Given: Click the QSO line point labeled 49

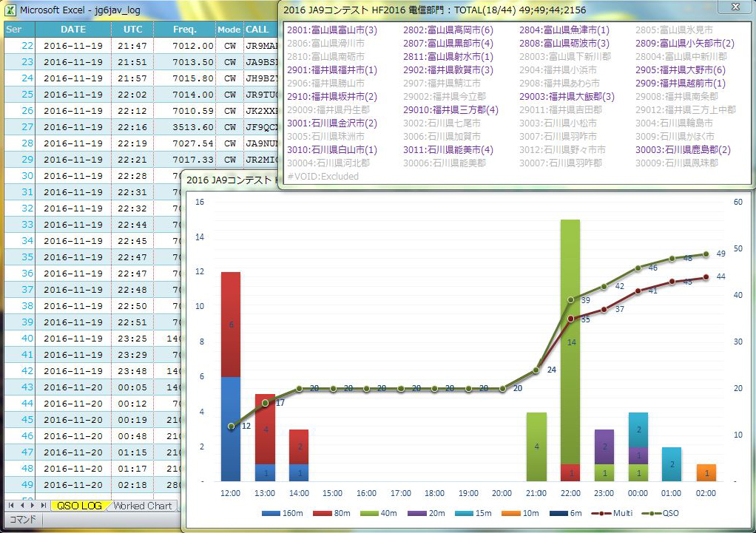Looking at the screenshot, I should 706,254.
